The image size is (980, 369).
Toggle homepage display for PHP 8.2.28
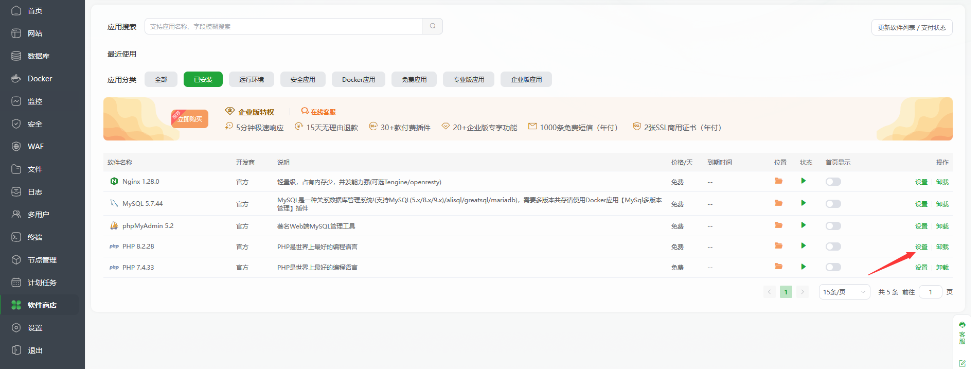click(833, 247)
